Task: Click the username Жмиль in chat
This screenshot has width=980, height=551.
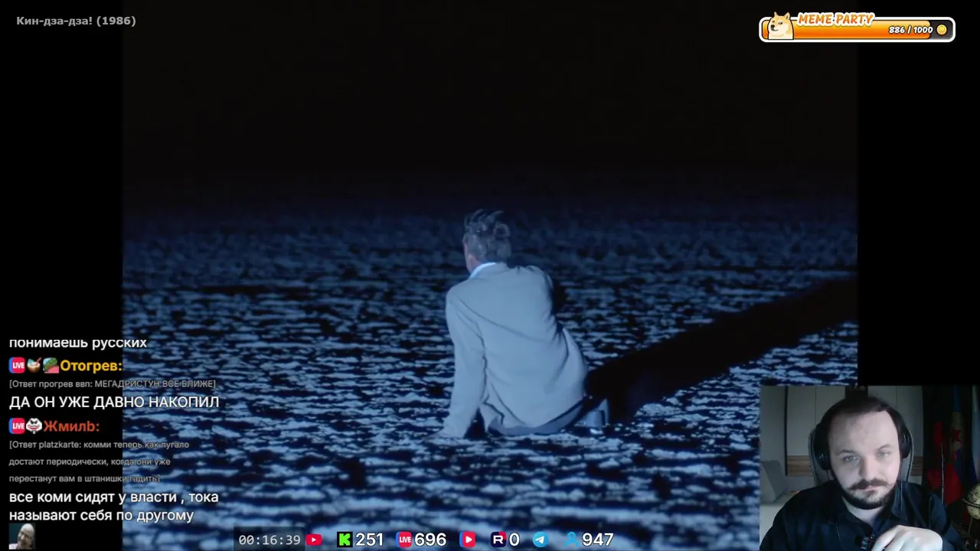Action: point(71,426)
